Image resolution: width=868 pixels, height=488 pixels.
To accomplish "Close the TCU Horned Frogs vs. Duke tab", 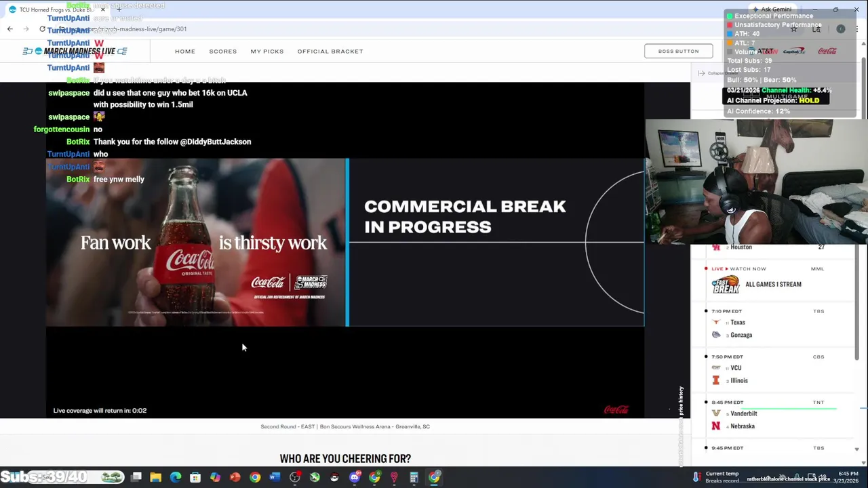I will pos(102,9).
